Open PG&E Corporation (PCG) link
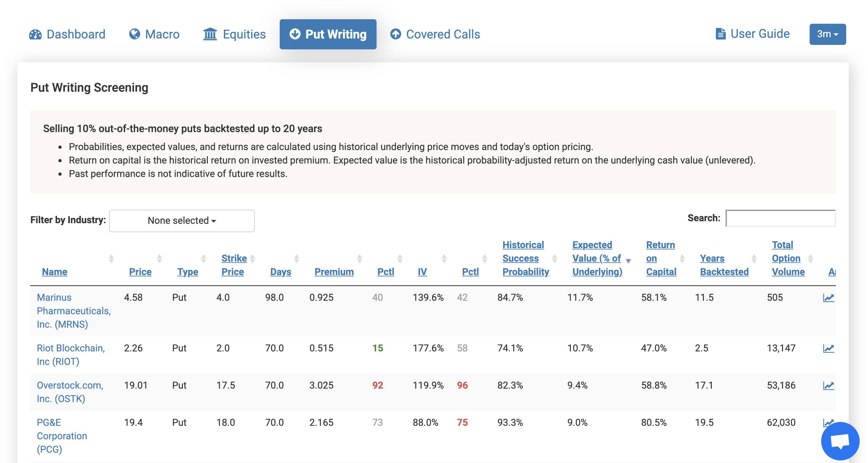Screen dimensions: 868x463 point(62,435)
